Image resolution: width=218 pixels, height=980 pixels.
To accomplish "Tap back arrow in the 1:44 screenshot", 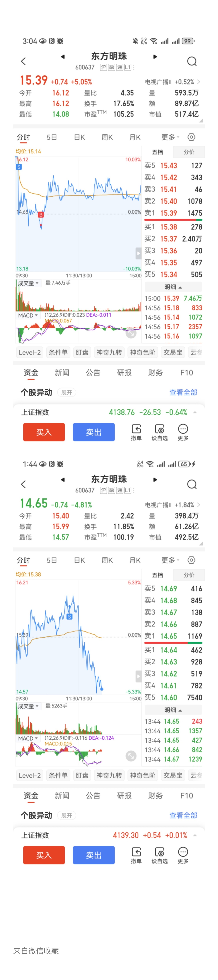I will point(23,484).
